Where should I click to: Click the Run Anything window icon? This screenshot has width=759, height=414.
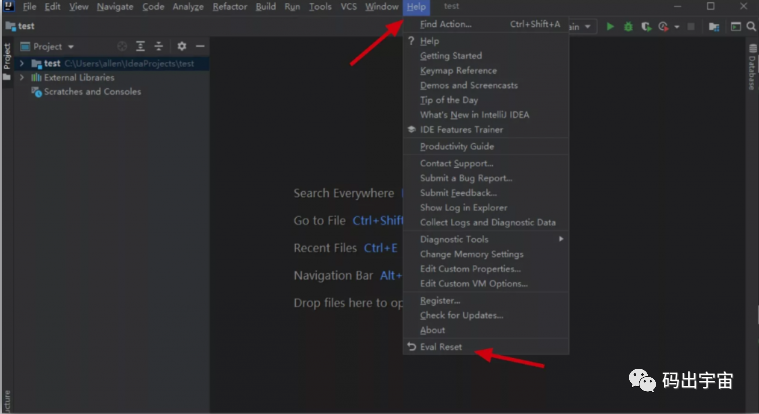click(x=736, y=27)
